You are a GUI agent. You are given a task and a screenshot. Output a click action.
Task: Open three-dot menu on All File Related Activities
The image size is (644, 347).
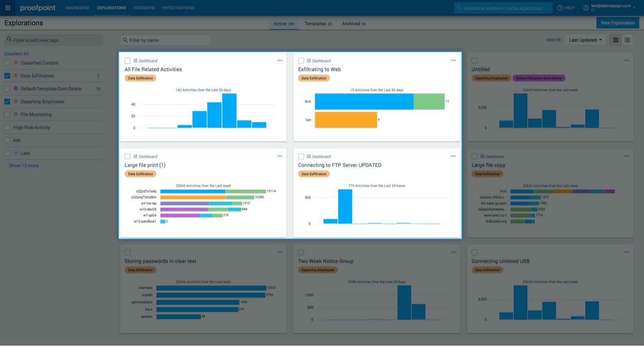pos(280,60)
